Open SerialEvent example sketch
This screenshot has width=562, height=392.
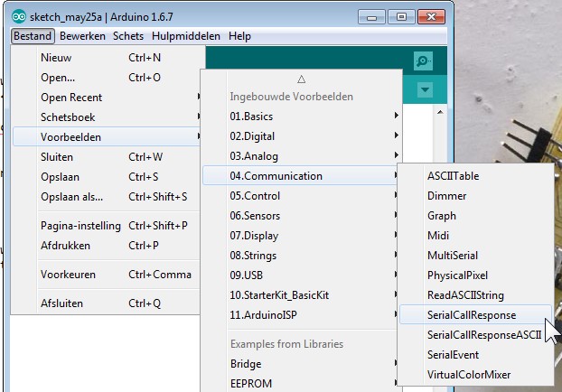[x=475, y=355]
